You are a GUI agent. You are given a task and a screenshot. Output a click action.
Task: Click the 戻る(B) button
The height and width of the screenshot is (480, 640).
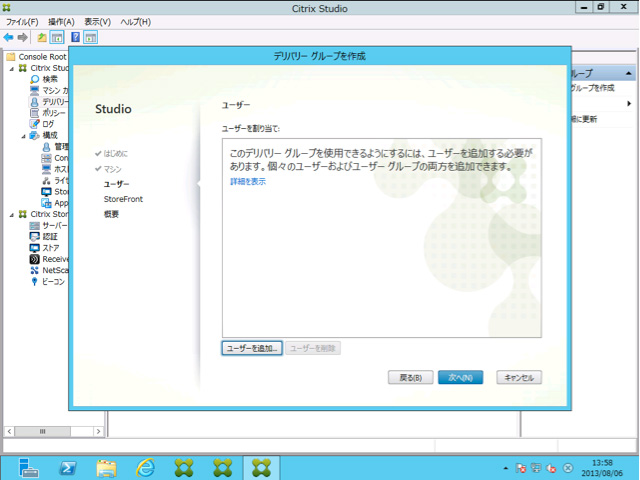[410, 378]
